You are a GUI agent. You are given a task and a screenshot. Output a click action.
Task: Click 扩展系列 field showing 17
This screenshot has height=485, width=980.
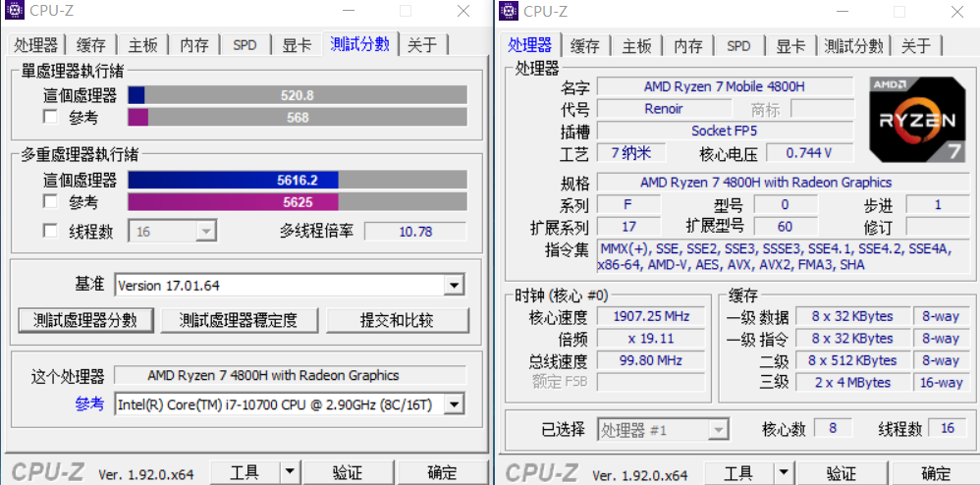coord(628,226)
